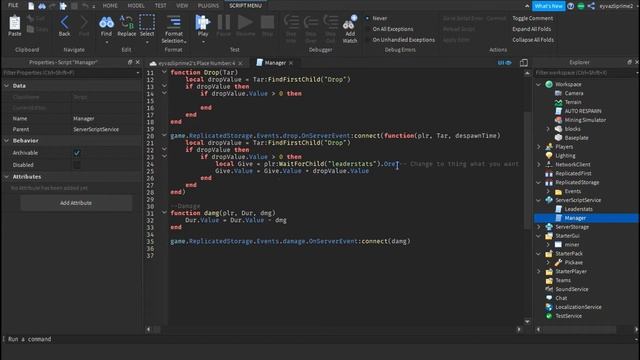Select TestService in Explorer
Viewport: 640px width, 360px height.
(x=568, y=316)
